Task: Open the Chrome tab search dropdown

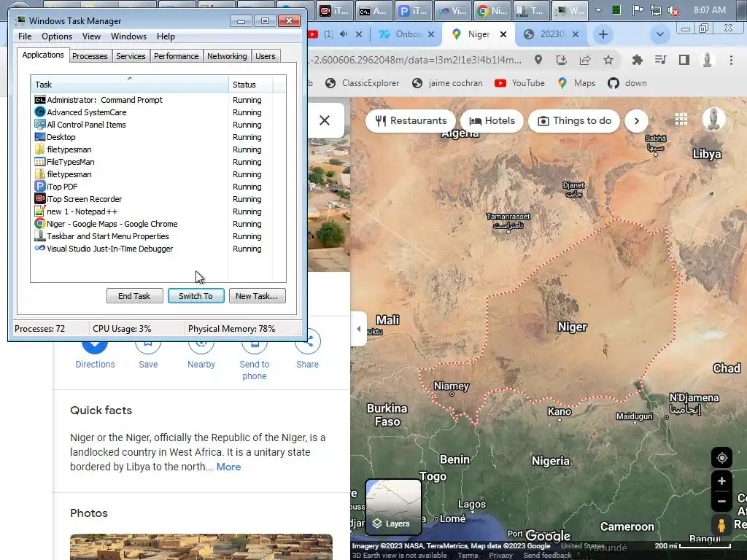Action: coord(659,34)
